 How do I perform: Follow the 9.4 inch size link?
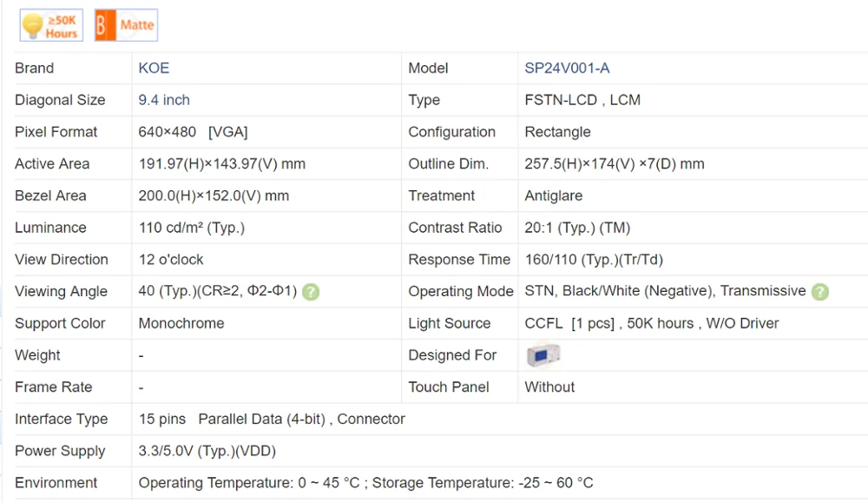pyautogui.click(x=164, y=100)
